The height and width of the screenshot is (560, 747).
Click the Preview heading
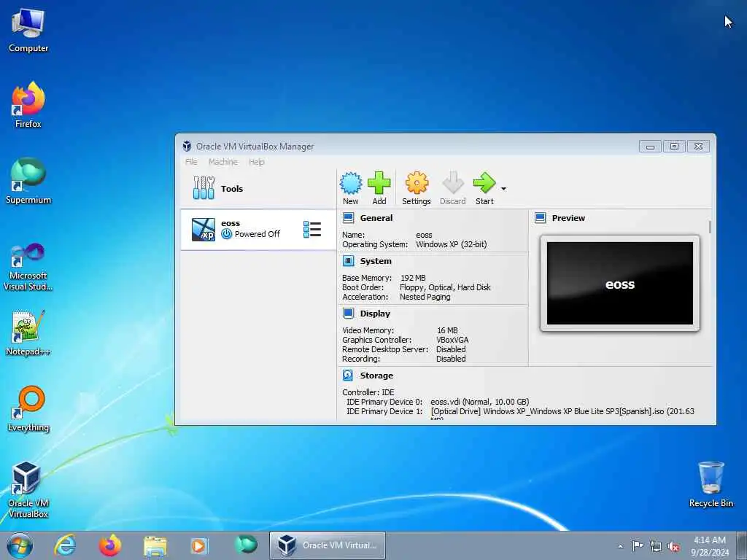coord(568,218)
